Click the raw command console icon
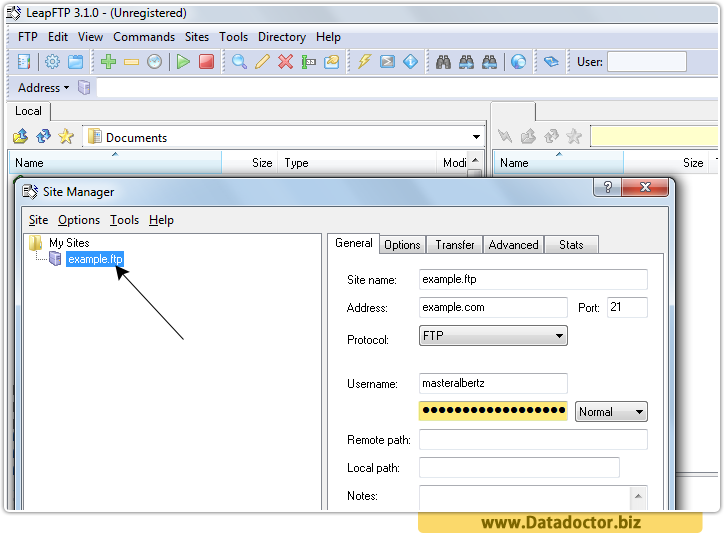Screen dimensions: 724x533 [387, 61]
